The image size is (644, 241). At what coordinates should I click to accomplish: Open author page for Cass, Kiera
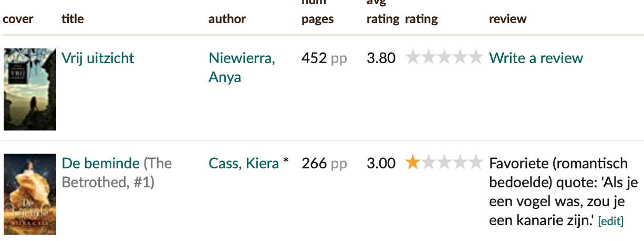click(x=244, y=163)
